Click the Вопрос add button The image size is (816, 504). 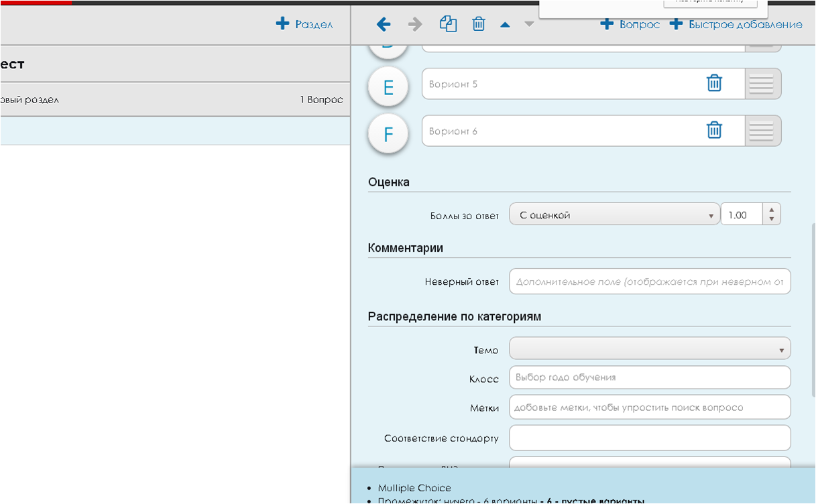(x=630, y=23)
